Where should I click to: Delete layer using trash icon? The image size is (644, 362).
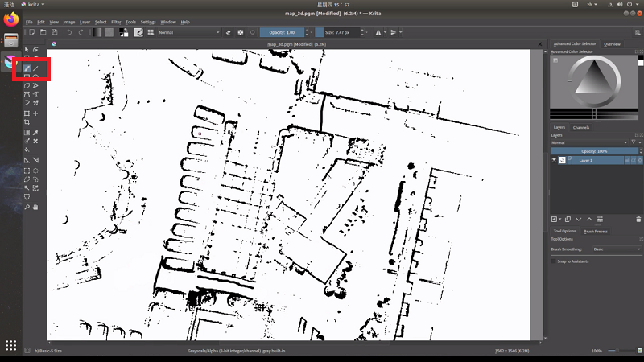(x=637, y=219)
